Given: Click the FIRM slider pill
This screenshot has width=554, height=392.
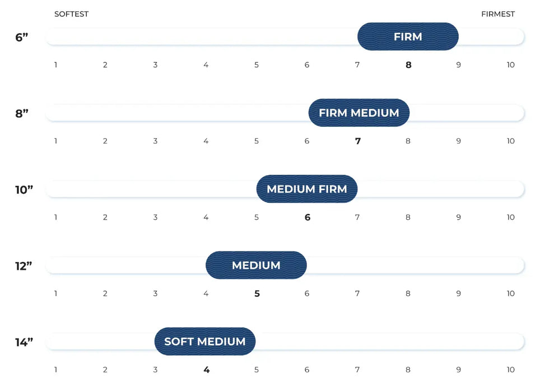Looking at the screenshot, I should tap(408, 37).
